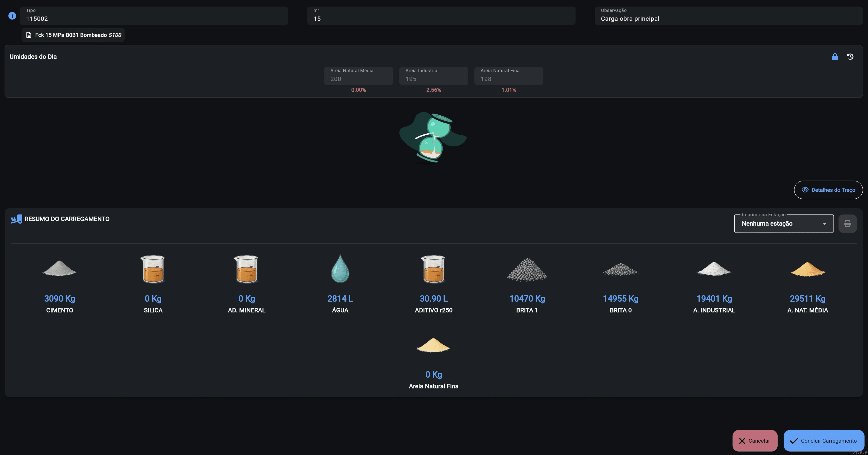Click the dropdown arrow of Nenhuma estação
The height and width of the screenshot is (455, 868).
pyautogui.click(x=824, y=224)
